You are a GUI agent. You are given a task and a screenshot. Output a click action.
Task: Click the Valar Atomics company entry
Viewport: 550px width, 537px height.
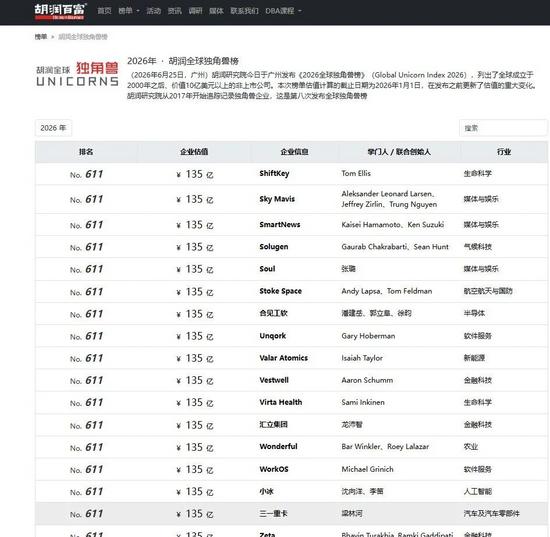point(283,358)
